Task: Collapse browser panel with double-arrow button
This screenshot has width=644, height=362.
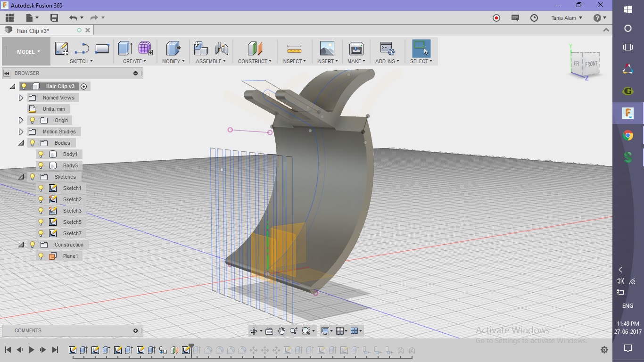Action: pyautogui.click(x=7, y=73)
